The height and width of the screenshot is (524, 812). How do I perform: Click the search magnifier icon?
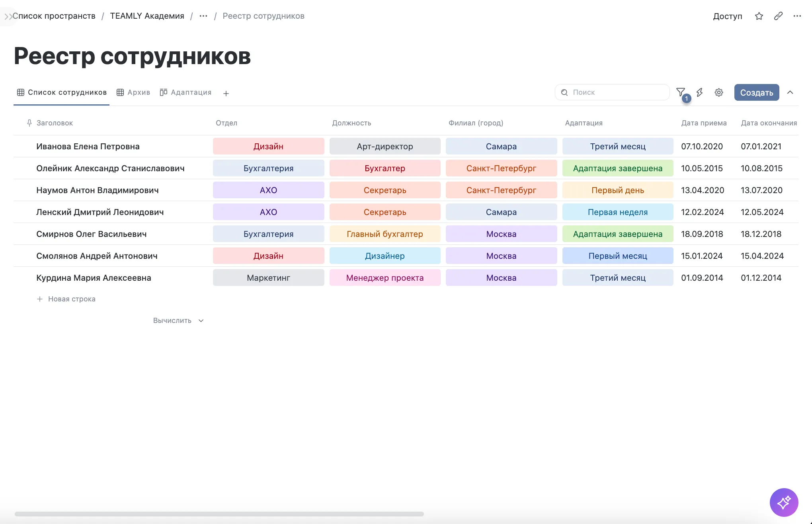[564, 92]
